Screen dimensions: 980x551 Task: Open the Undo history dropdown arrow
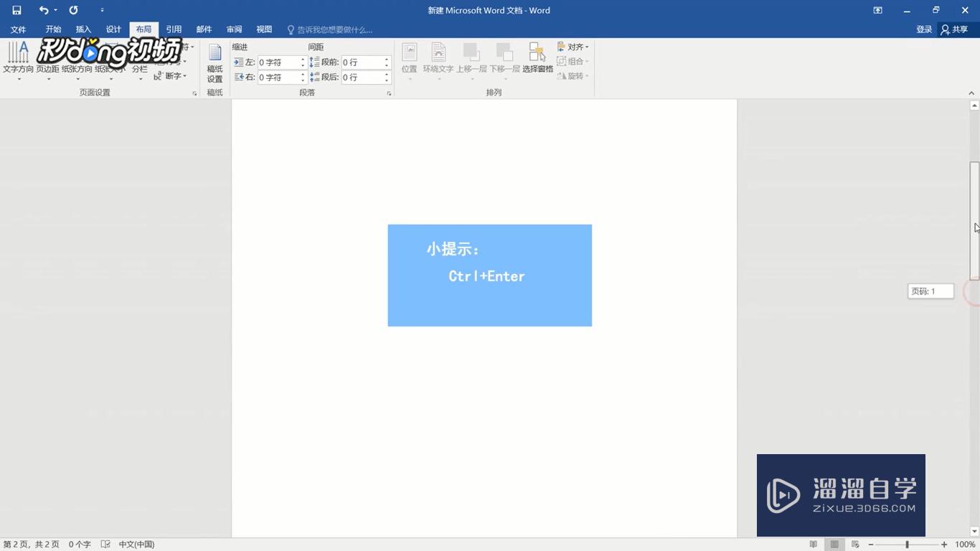click(x=55, y=10)
